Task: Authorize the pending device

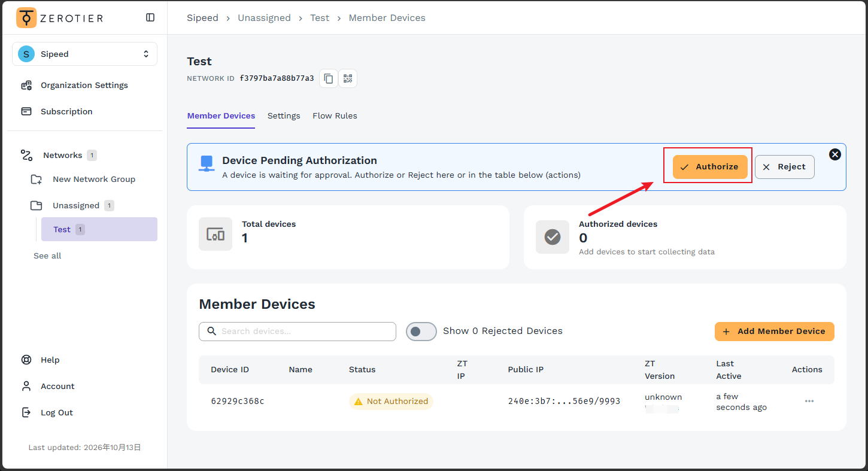Action: [710, 167]
